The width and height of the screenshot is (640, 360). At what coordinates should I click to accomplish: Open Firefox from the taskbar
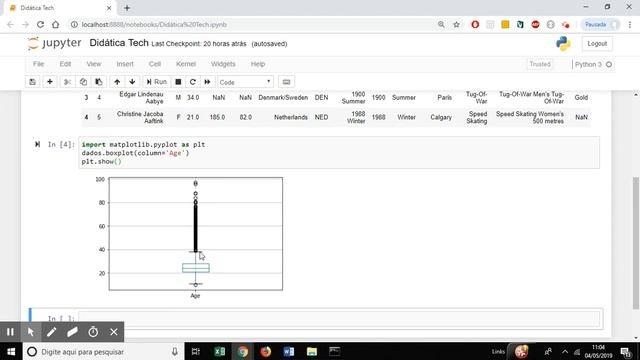pyautogui.click(x=266, y=351)
